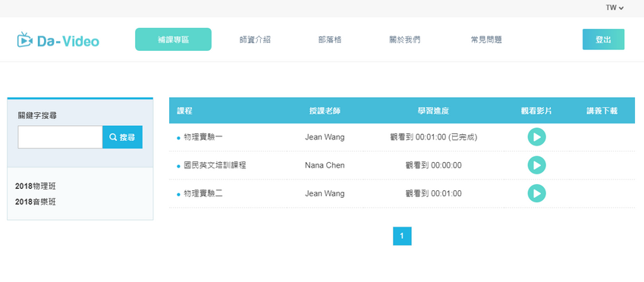
Task: Click the 授課老師 column header
Action: tap(325, 111)
